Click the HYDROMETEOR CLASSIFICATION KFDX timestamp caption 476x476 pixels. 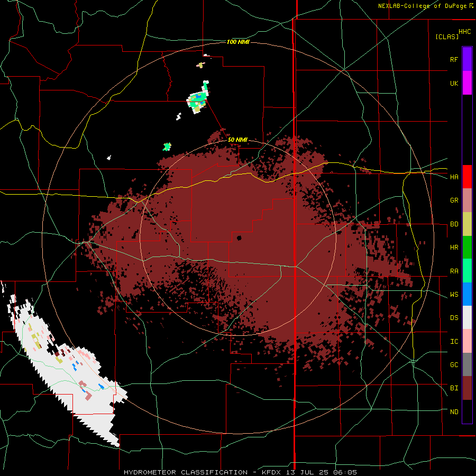240,472
